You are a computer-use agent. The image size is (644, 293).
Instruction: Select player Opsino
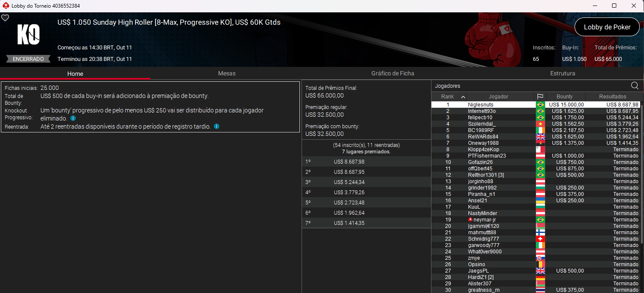pos(535,264)
